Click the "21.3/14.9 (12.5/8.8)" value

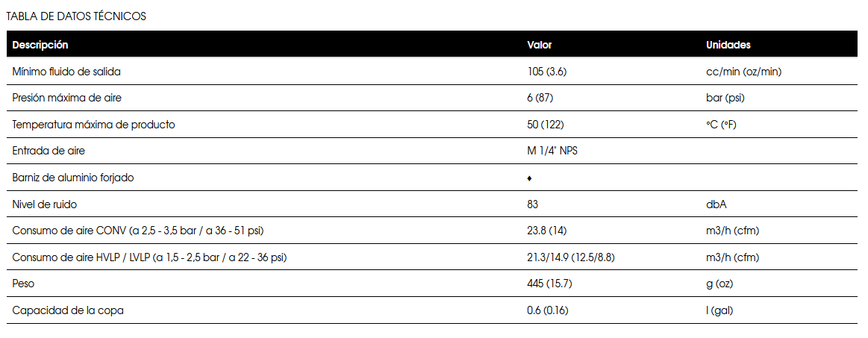coord(570,257)
